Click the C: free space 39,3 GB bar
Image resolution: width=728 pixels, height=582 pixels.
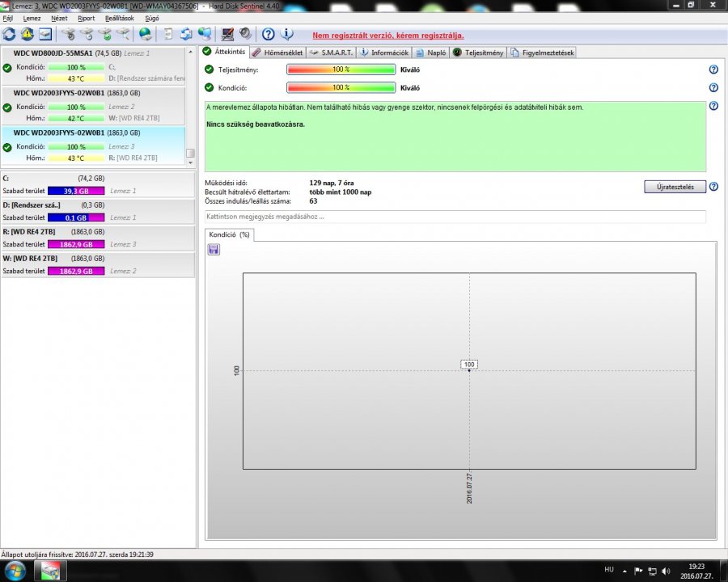76,191
